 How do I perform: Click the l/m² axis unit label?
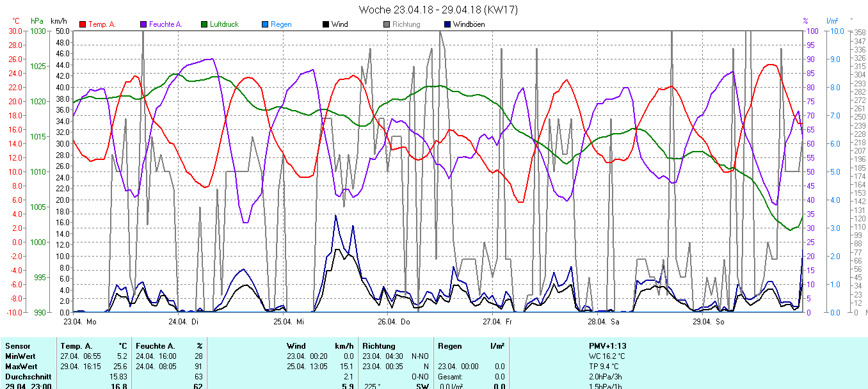coord(832,21)
